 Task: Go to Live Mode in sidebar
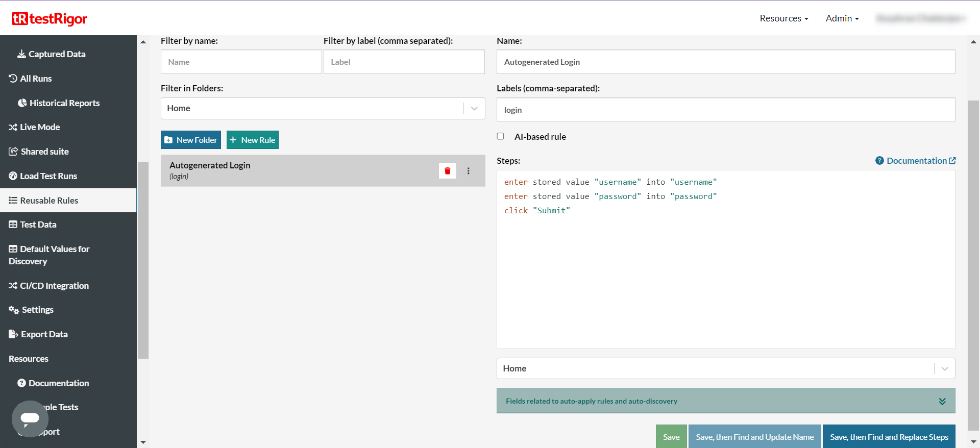(39, 127)
